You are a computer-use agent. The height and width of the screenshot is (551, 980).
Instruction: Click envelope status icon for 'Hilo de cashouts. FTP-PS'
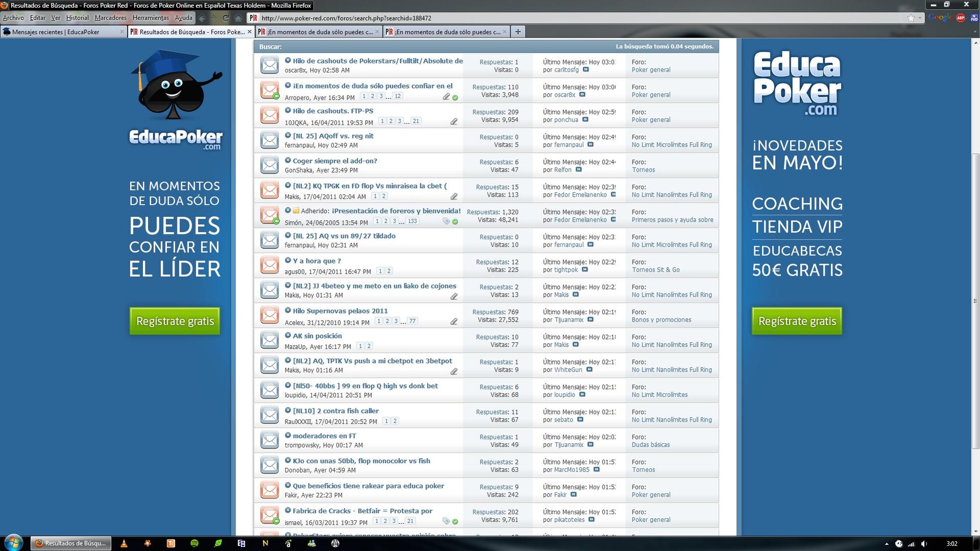[270, 115]
